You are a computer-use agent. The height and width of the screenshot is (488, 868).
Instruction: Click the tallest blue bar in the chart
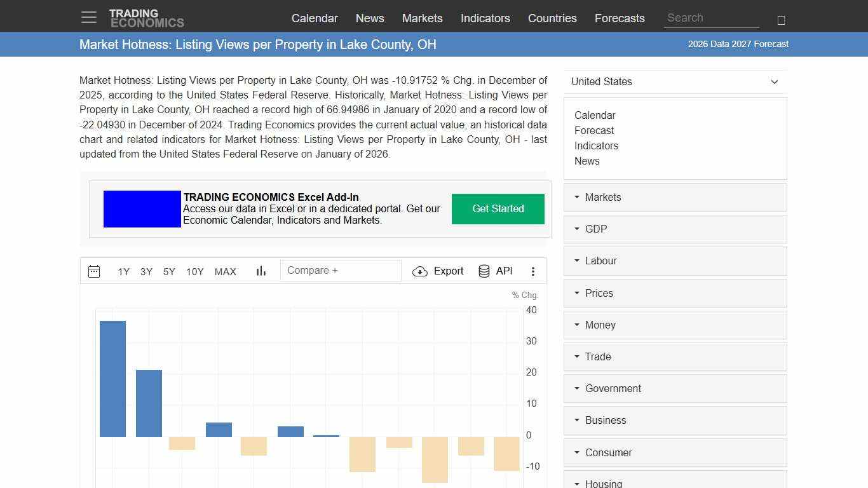coord(112,378)
